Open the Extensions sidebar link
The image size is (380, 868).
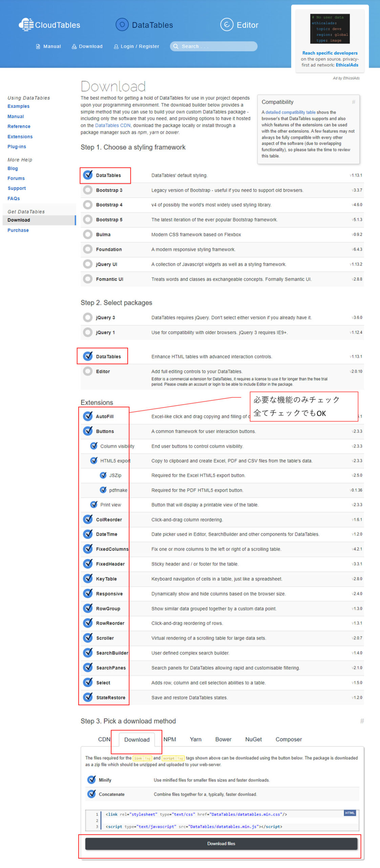pyautogui.click(x=20, y=136)
